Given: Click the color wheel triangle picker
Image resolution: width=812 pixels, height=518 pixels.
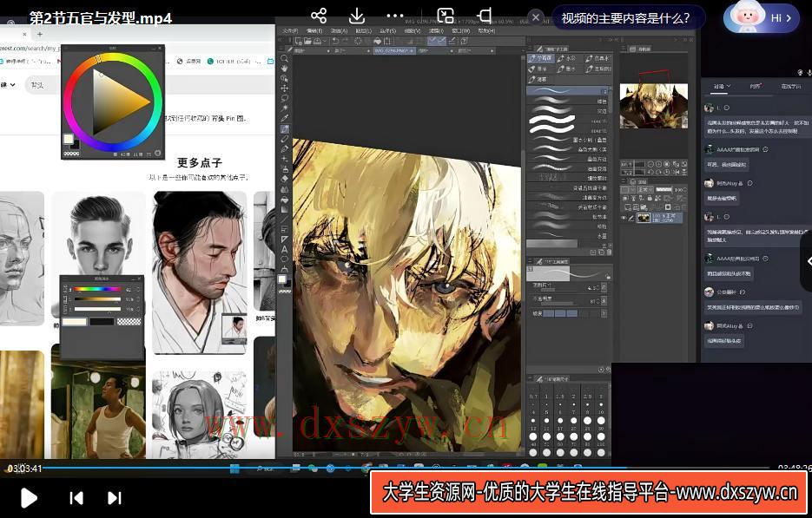Looking at the screenshot, I should tap(120, 101).
